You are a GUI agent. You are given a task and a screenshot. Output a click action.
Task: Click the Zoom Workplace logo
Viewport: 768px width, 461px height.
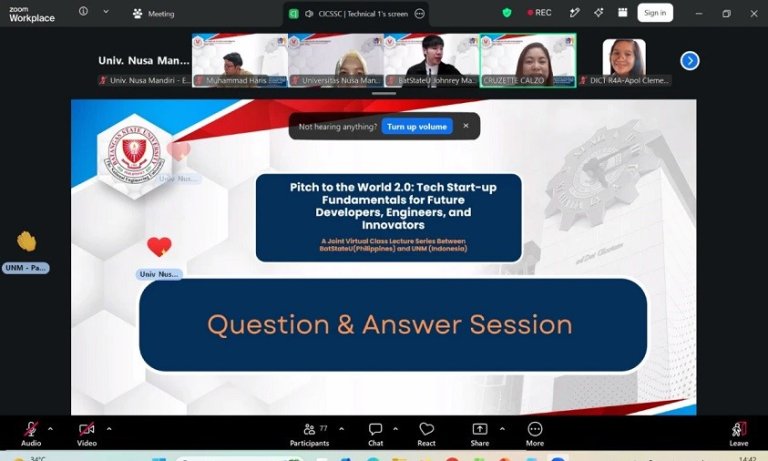[32, 14]
